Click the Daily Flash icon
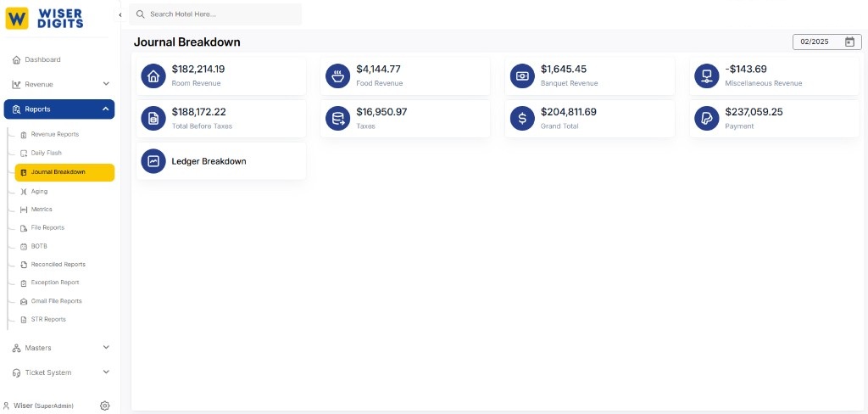The height and width of the screenshot is (414, 868). click(23, 154)
